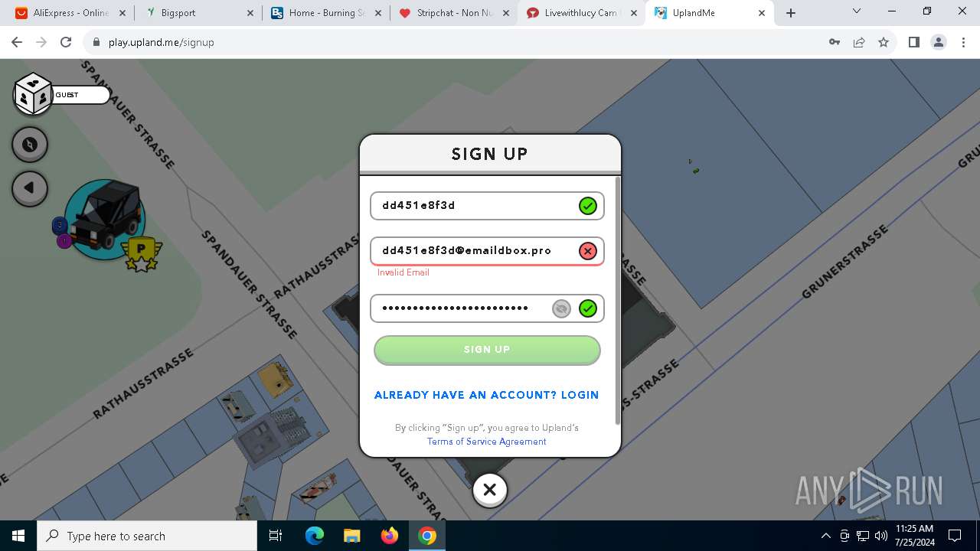
Task: Click the blue number 3 badge
Action: [x=60, y=225]
